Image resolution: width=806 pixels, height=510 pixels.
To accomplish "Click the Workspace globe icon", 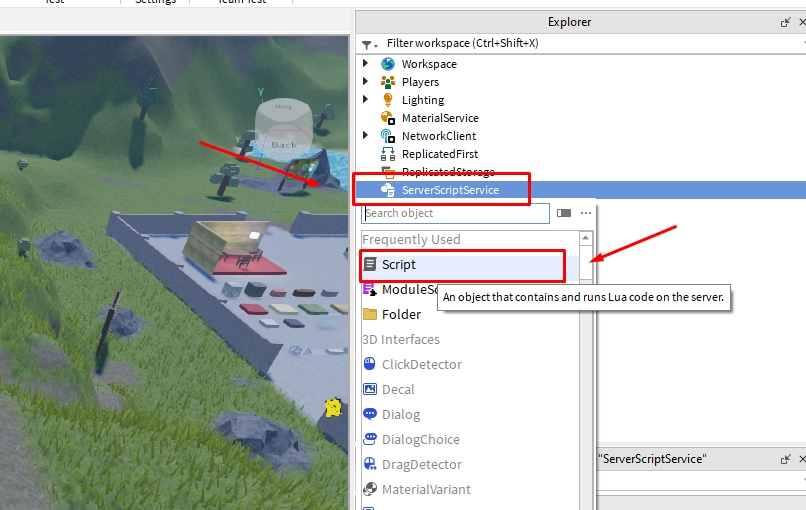I will (388, 64).
